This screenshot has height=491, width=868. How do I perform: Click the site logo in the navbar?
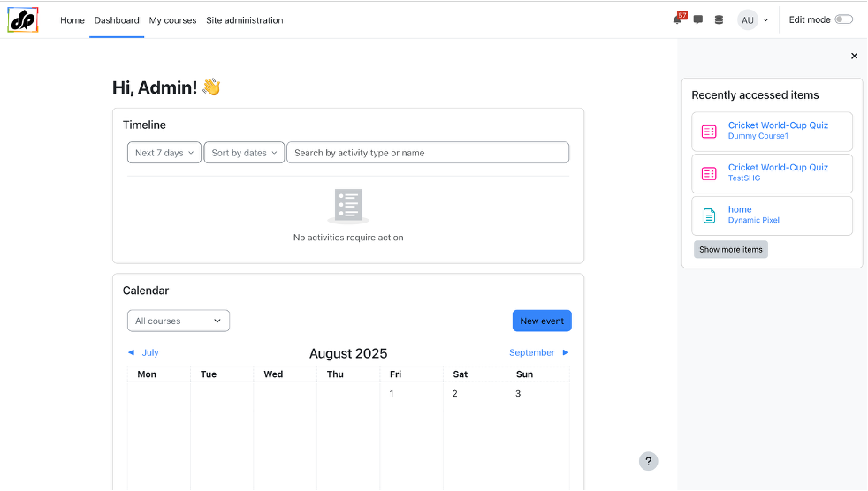23,20
